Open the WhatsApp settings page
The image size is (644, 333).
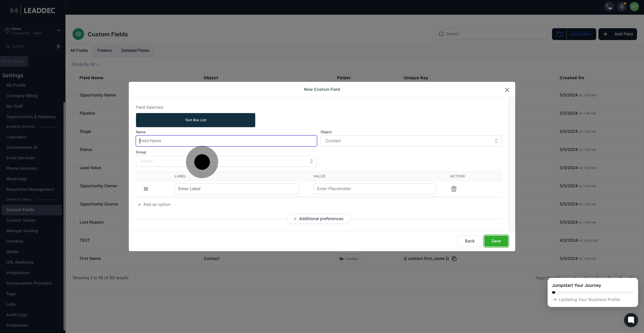(x=16, y=179)
